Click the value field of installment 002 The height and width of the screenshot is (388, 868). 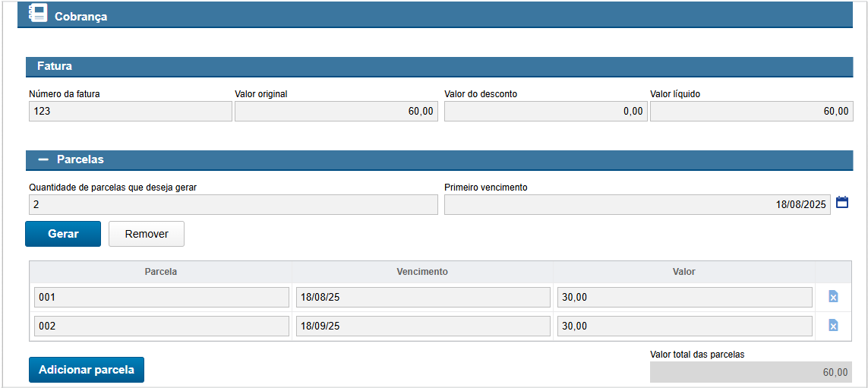pos(683,326)
